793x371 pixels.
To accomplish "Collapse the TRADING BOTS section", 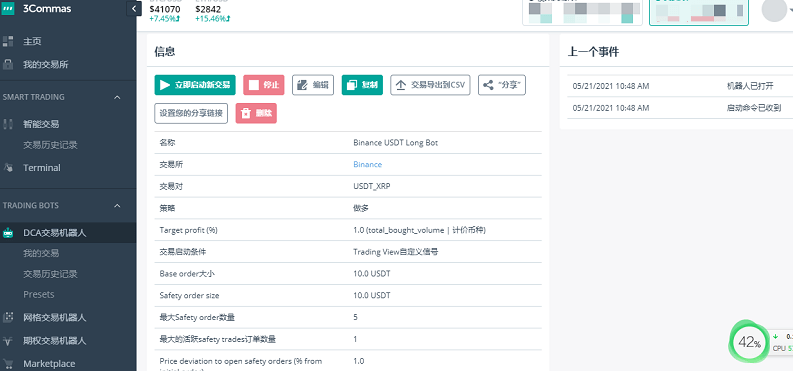I will pos(117,206).
